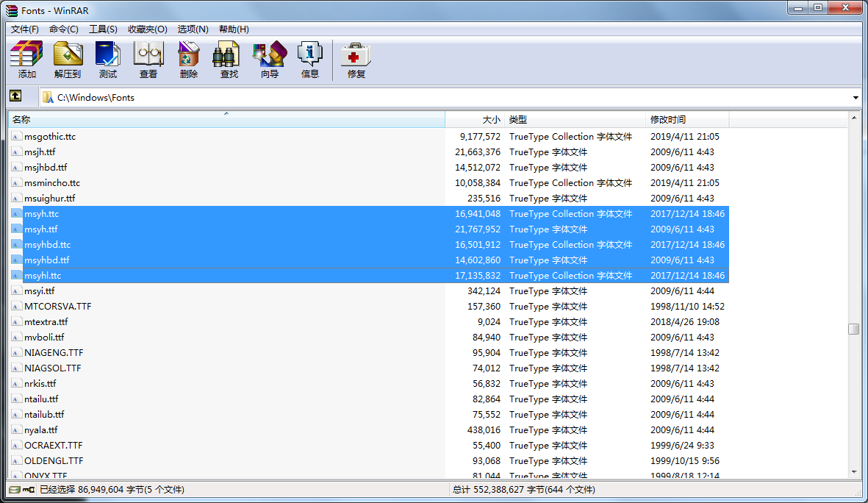Click the Repair (修复) toolbar icon
Image resolution: width=868 pixels, height=503 pixels.
coord(356,60)
